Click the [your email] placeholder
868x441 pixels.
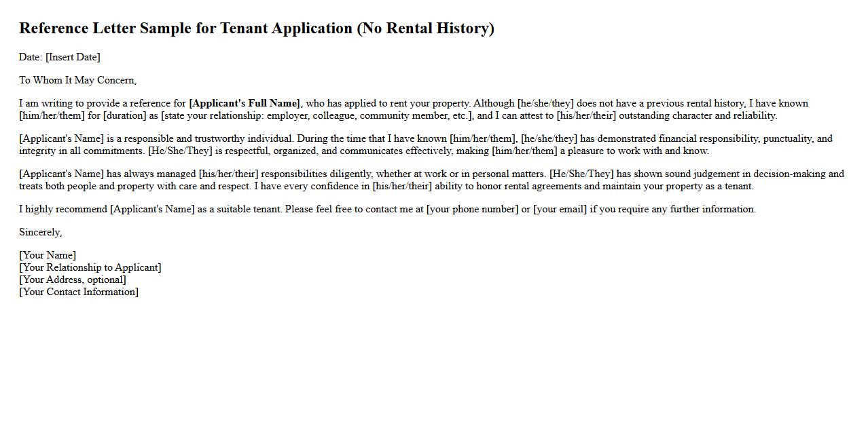coord(560,209)
